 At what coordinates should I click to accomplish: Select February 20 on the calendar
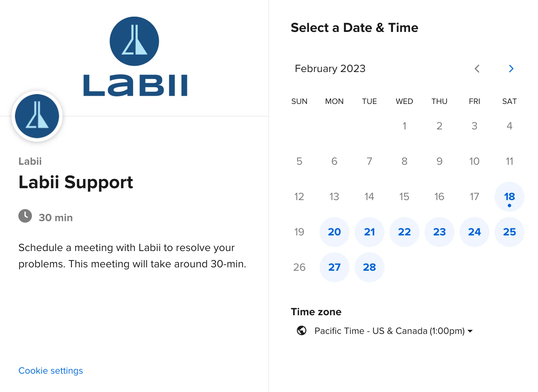coord(334,232)
